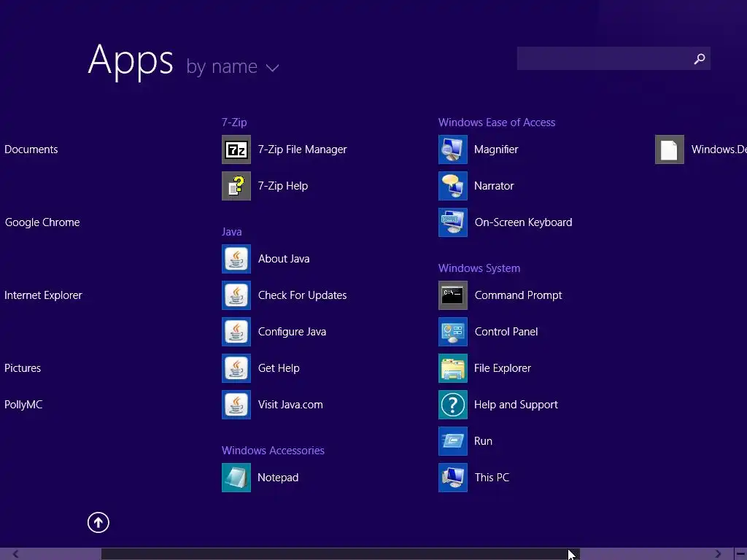This screenshot has height=560, width=747.
Task: Click the 'Control Panel' label text
Action: click(506, 332)
